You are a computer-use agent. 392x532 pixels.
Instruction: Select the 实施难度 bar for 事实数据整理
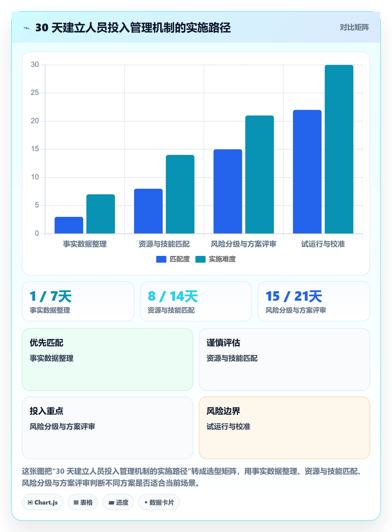tap(101, 214)
